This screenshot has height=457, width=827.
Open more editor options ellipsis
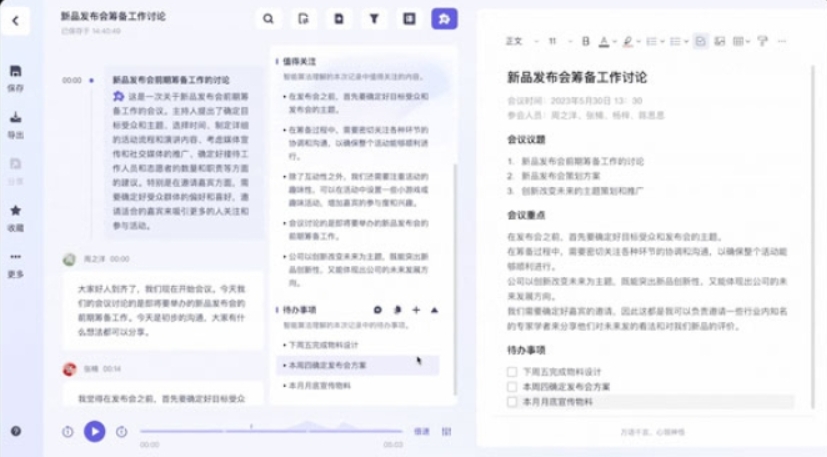[x=782, y=41]
